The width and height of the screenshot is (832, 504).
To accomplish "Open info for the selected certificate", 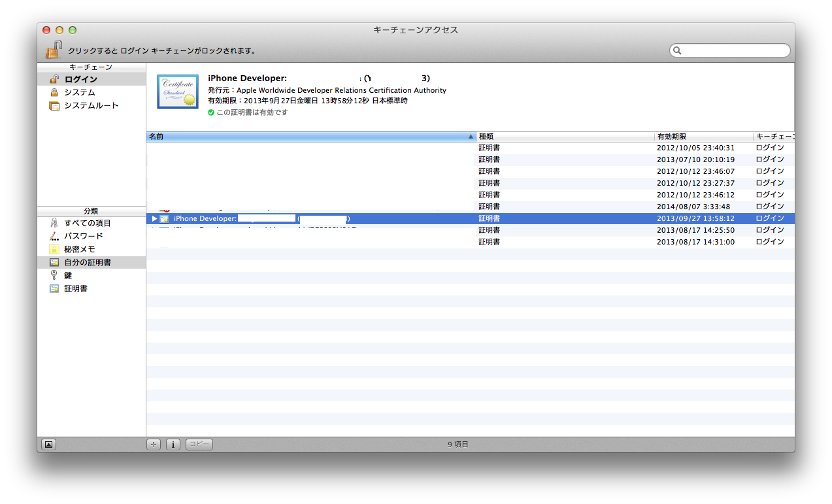I will coord(173,445).
